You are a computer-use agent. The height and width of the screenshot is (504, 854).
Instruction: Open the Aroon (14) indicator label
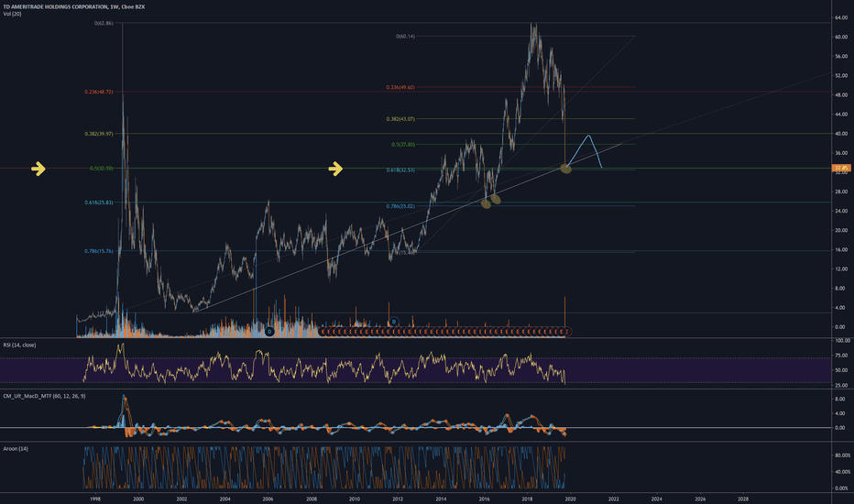coord(16,448)
